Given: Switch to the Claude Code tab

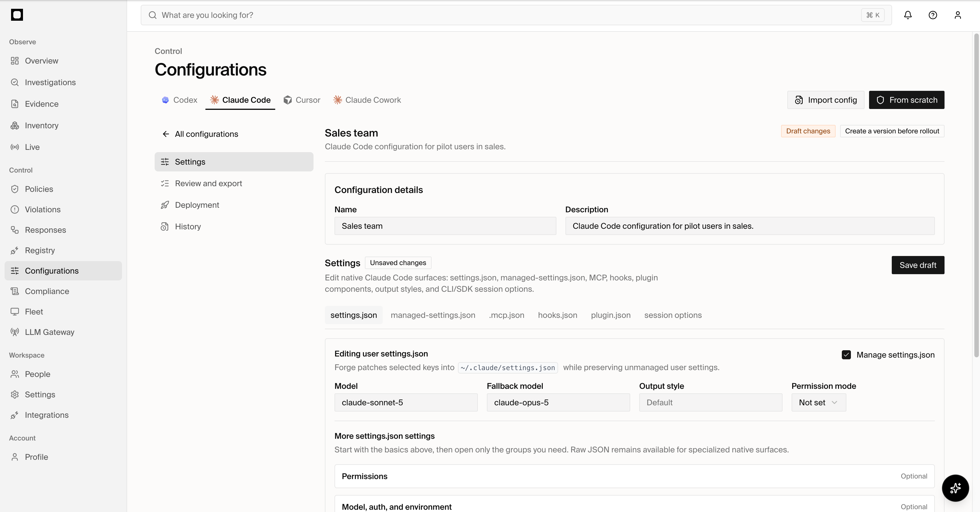Looking at the screenshot, I should [240, 100].
